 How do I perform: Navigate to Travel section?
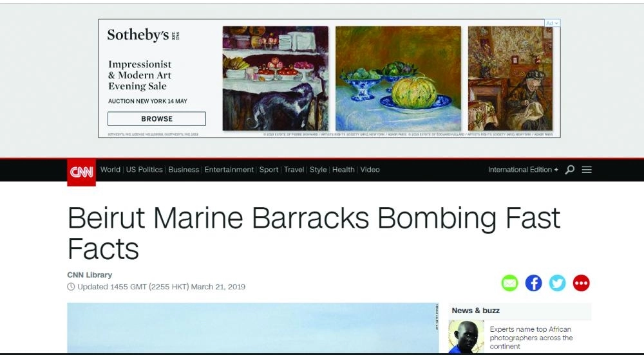point(294,170)
